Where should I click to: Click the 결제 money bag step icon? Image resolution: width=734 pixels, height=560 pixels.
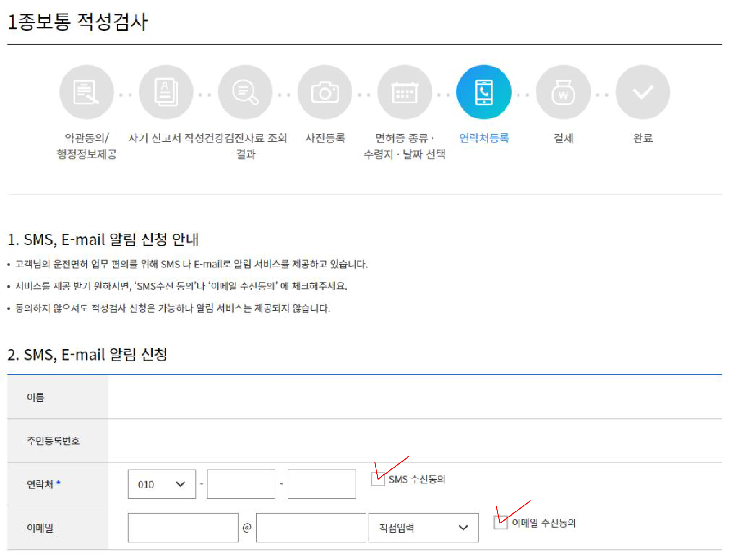pyautogui.click(x=563, y=92)
